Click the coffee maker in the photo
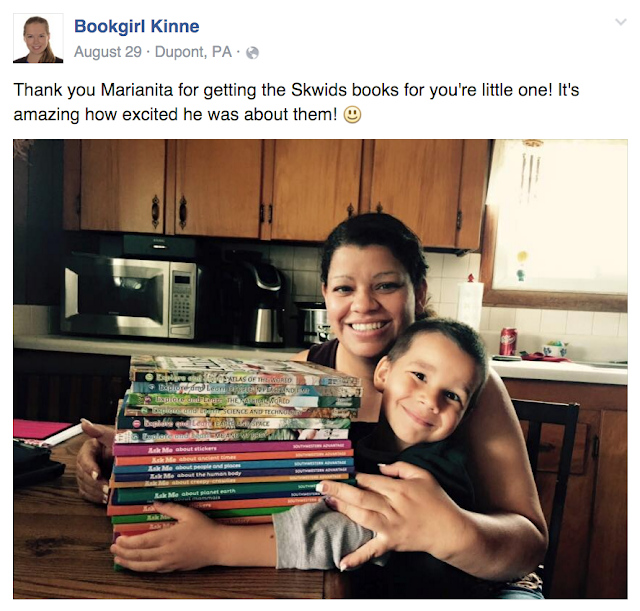The image size is (640, 611). click(261, 302)
